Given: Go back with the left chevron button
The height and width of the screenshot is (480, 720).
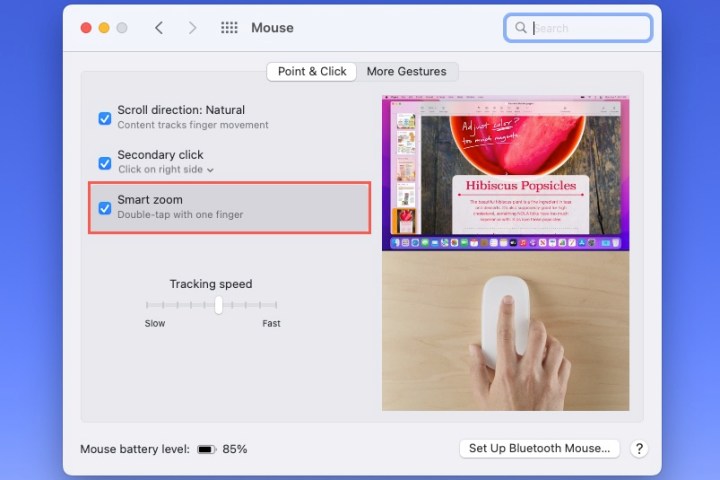Looking at the screenshot, I should point(159,28).
